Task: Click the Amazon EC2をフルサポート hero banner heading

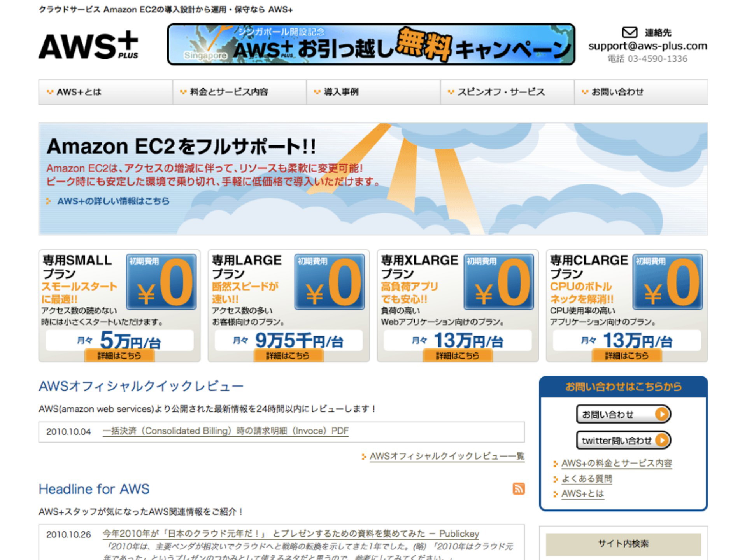Action: [181, 147]
